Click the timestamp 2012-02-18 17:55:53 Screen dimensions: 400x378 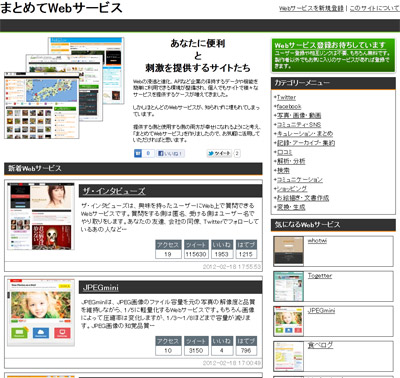click(232, 267)
